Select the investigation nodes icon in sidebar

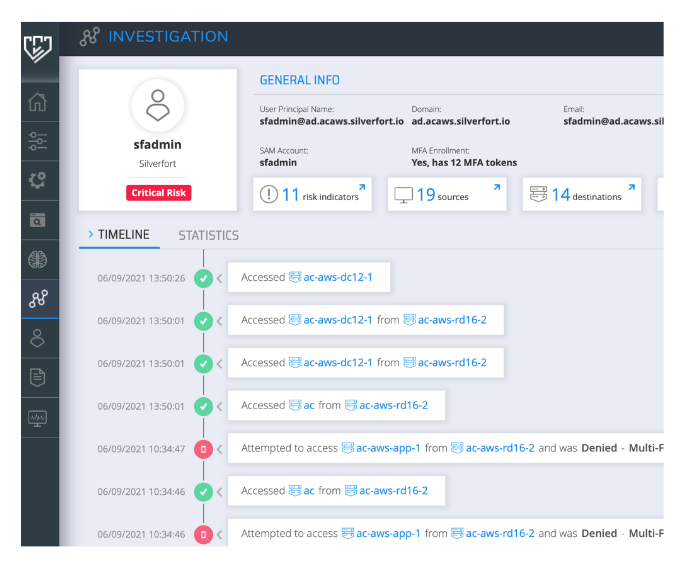click(39, 297)
